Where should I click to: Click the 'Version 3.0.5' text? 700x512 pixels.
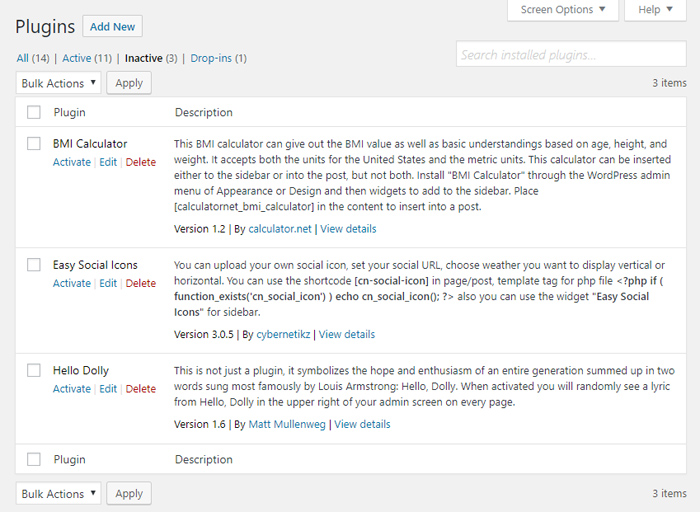(204, 334)
